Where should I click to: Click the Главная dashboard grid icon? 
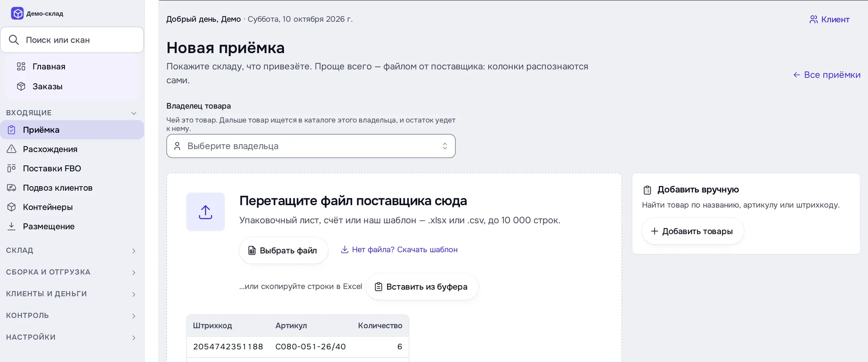pyautogui.click(x=21, y=66)
